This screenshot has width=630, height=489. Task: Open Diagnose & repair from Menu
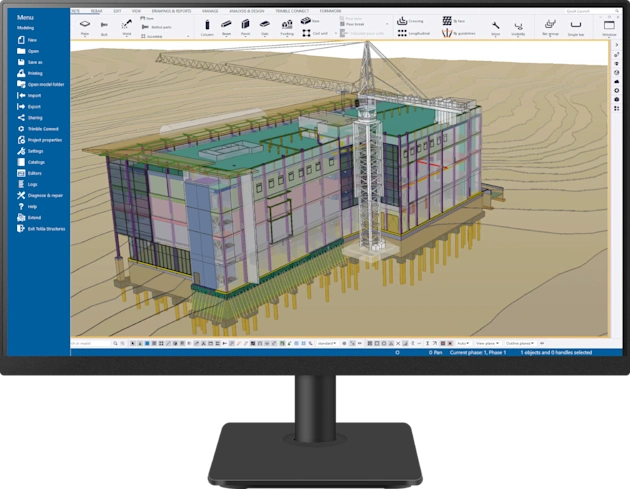40,195
